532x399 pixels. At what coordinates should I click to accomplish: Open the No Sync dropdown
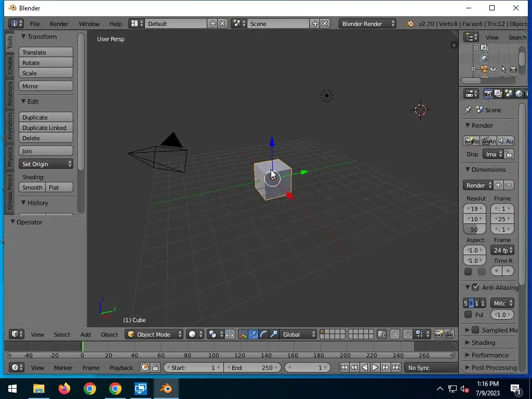pyautogui.click(x=431, y=367)
